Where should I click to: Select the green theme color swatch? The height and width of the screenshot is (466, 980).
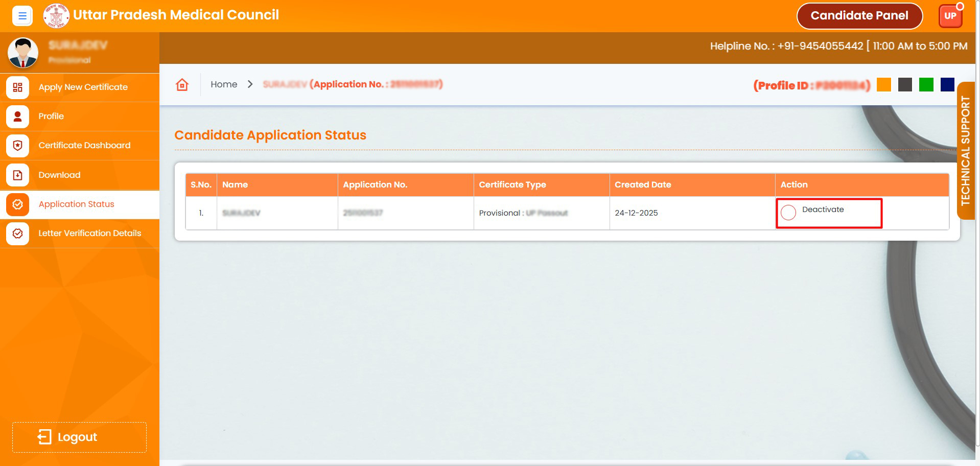[x=926, y=85]
